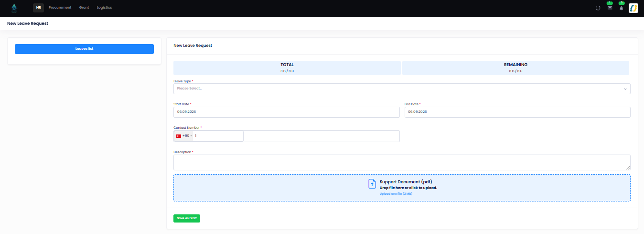Click the REMAINING leave balance box
This screenshot has width=644, height=234.
515,68
